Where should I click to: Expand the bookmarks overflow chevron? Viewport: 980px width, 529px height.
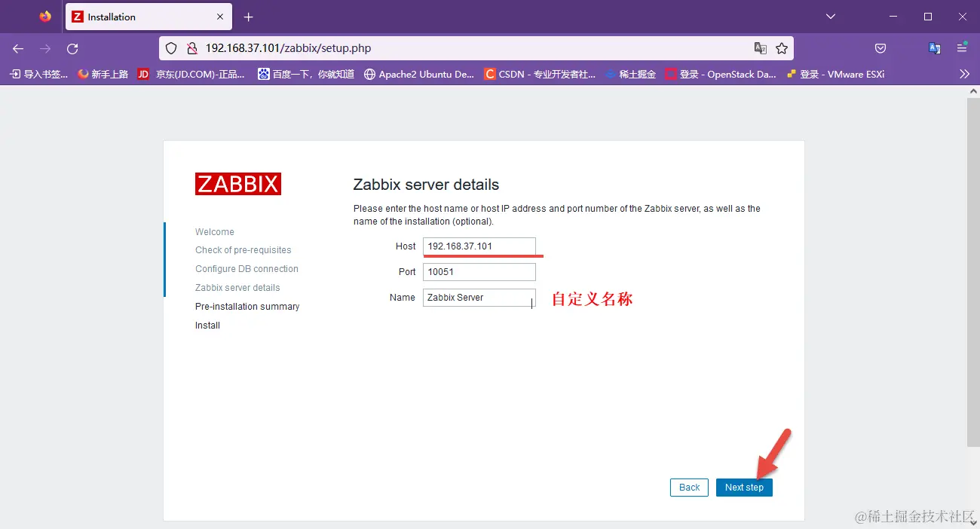coord(966,74)
